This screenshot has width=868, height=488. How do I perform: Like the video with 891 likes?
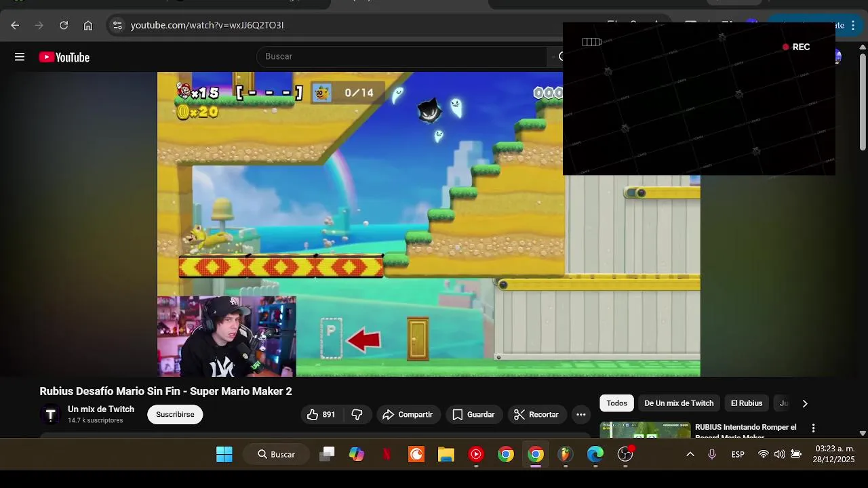[x=321, y=414]
